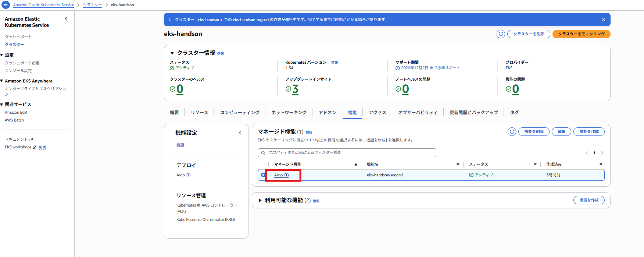Open the Amazon Elastic Kubernetes Service breadcrumb
The width and height of the screenshot is (644, 257).
(43, 5)
